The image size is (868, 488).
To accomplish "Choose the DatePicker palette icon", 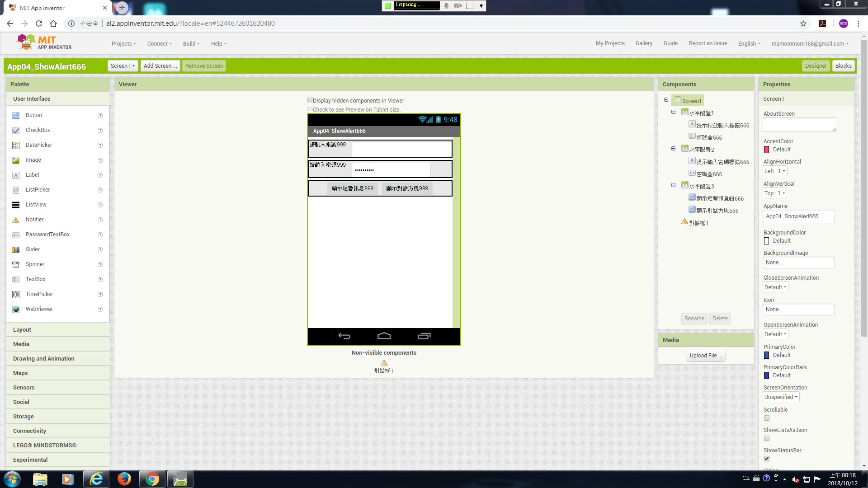I will click(16, 145).
